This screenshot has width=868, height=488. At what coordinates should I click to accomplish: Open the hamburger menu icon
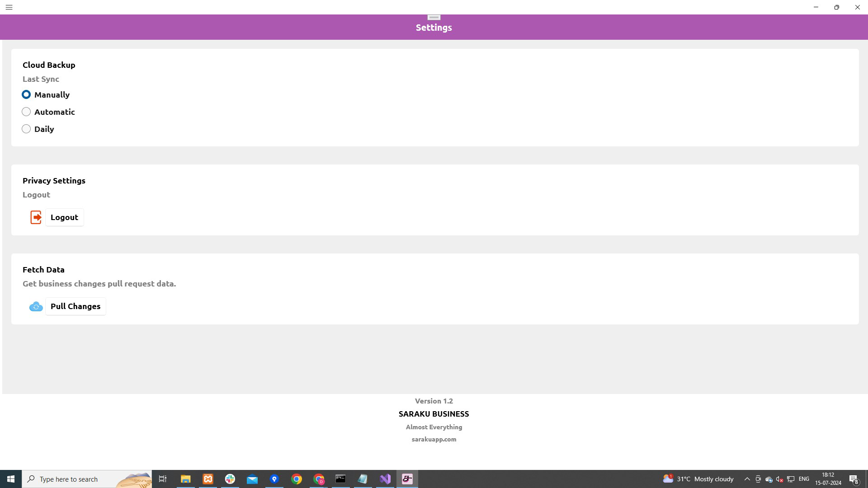coord(9,7)
